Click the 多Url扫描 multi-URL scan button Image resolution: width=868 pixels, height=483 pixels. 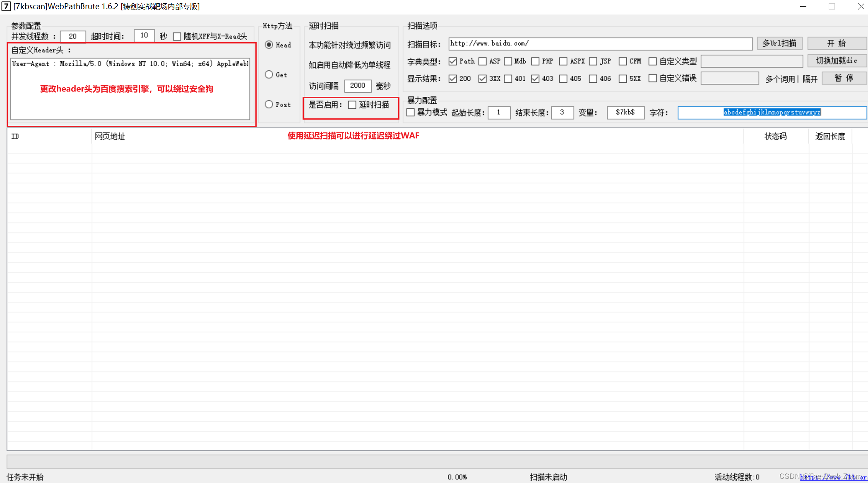[780, 43]
